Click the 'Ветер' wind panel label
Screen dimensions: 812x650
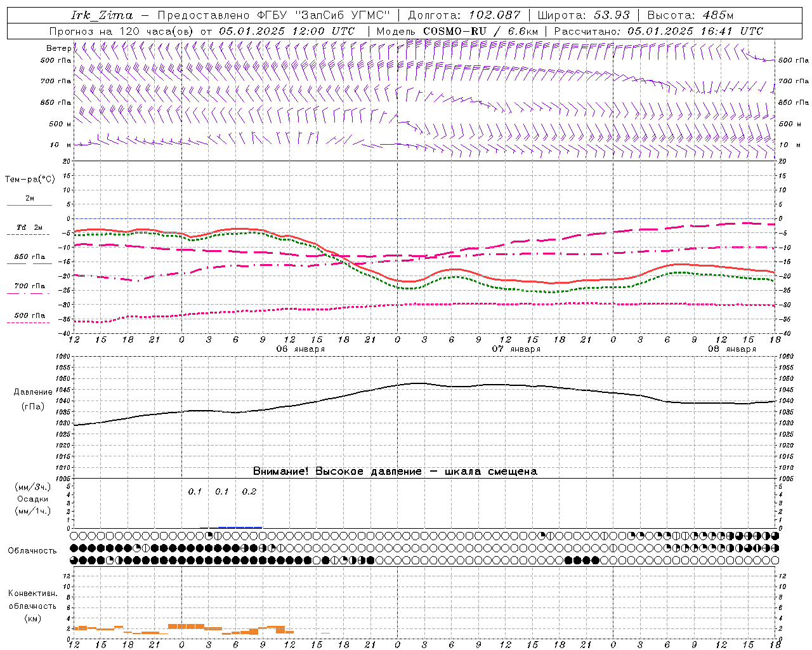(x=58, y=48)
